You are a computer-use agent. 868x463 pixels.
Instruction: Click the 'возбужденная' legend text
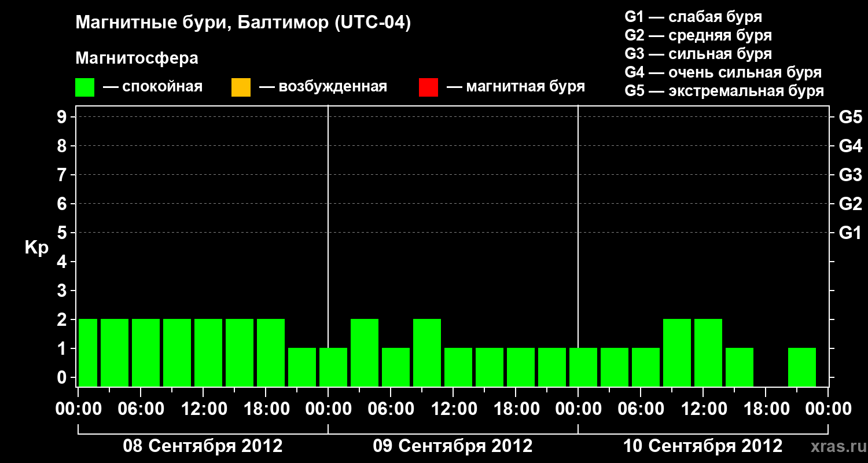[333, 87]
